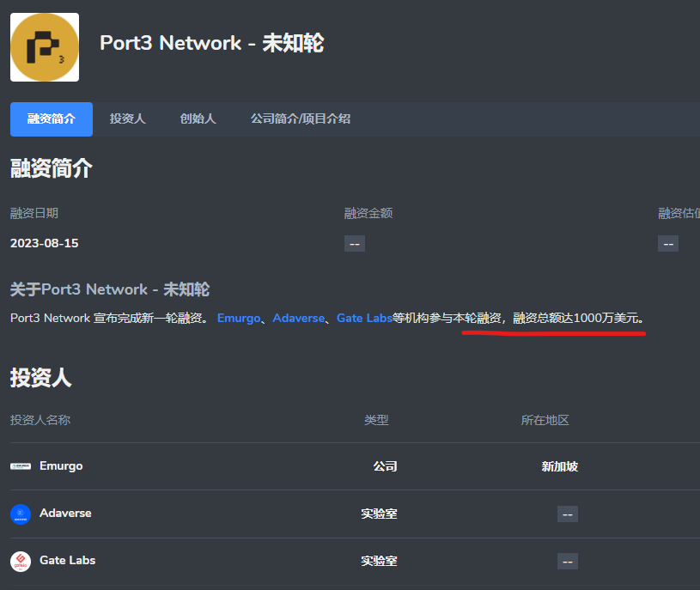Click the Gate Labs logo icon
This screenshot has height=590, width=700.
point(21,562)
